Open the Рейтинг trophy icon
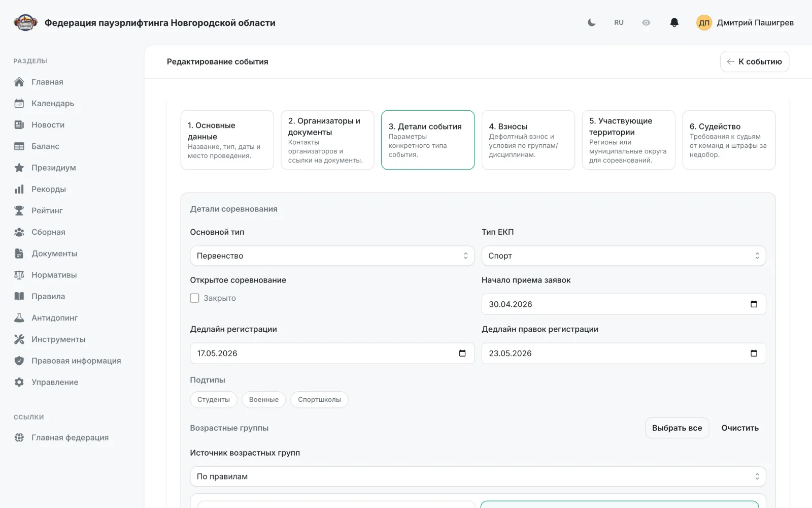Screen dimensions: 812x508 pos(19,210)
